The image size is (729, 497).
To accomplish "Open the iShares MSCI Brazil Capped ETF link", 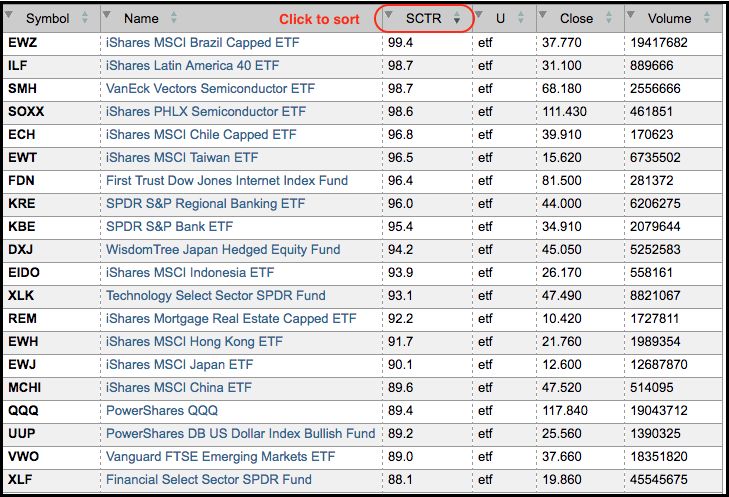I will click(x=202, y=43).
